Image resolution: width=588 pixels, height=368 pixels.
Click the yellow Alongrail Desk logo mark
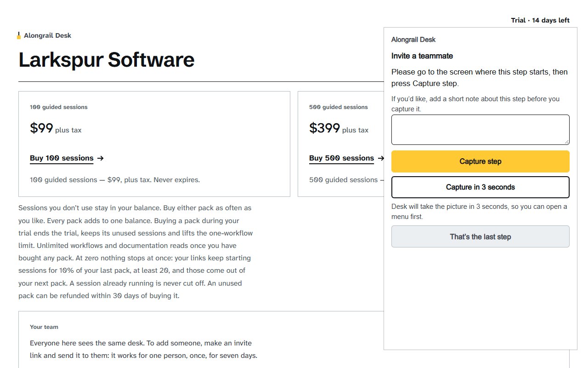[x=19, y=35]
